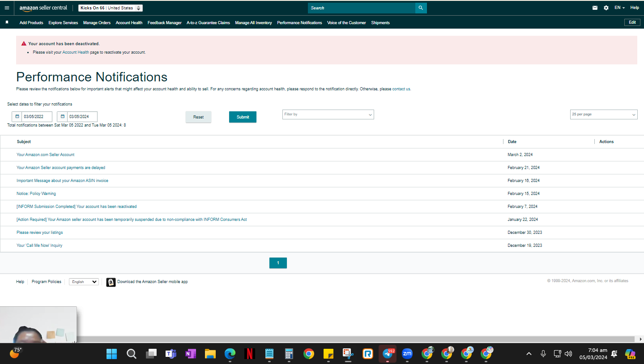Click the horizontal scrollbar at page bottom
This screenshot has height=364, width=644.
tap(356, 339)
